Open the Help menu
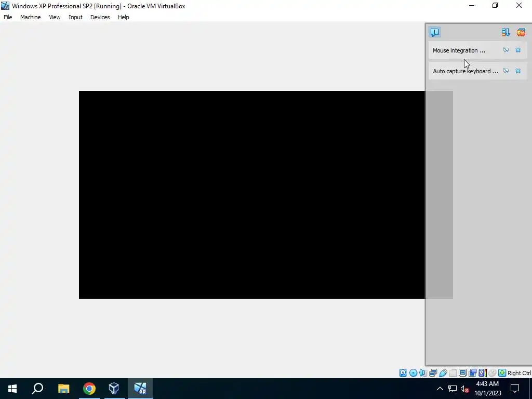 124,17
